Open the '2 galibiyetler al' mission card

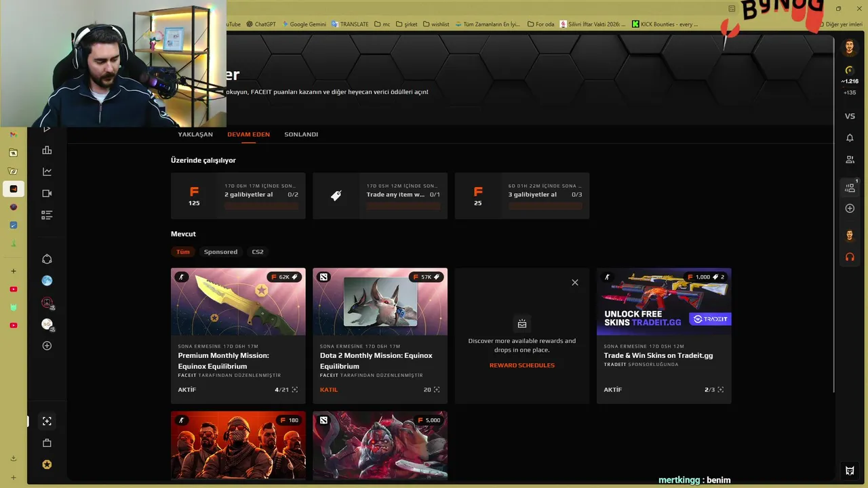pos(238,196)
